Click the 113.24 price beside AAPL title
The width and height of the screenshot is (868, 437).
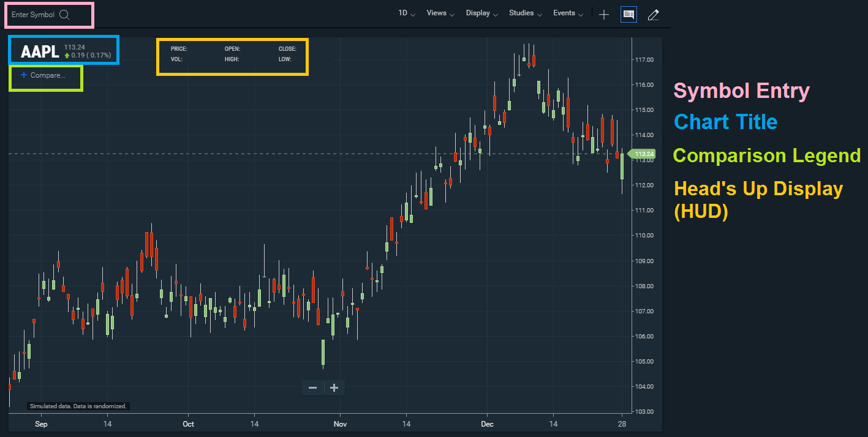74,47
